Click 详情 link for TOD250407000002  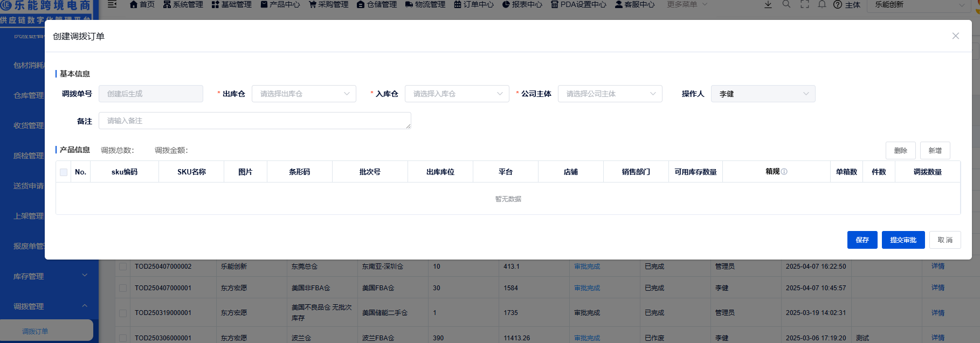pyautogui.click(x=938, y=267)
